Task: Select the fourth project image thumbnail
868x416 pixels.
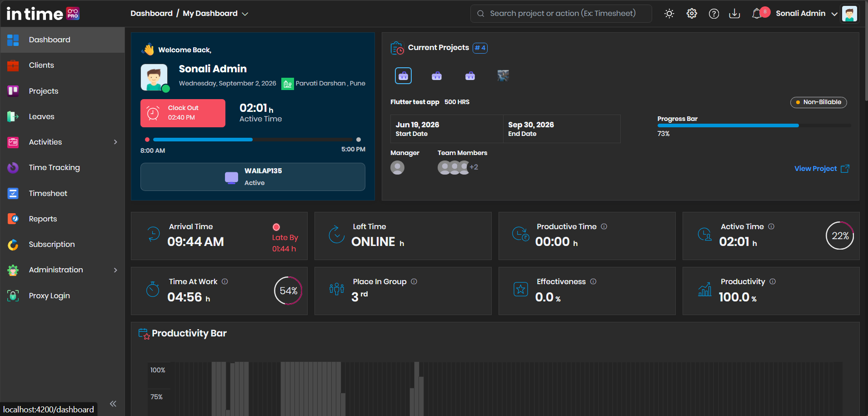Action: tap(503, 76)
